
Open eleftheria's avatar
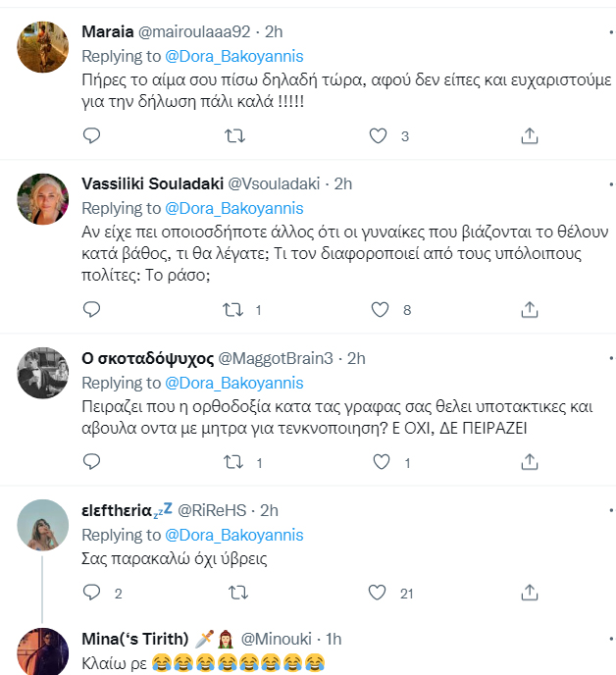point(42,525)
